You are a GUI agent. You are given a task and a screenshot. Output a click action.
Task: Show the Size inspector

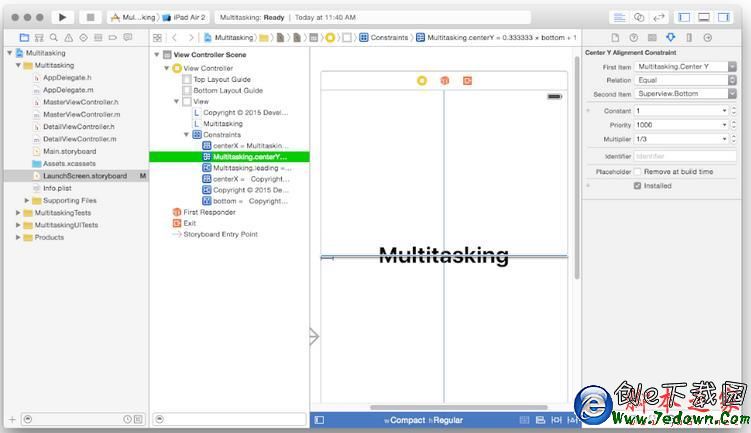pyautogui.click(x=689, y=37)
